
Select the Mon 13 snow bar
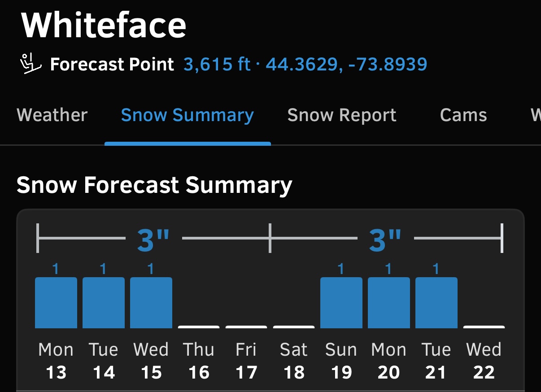56,303
